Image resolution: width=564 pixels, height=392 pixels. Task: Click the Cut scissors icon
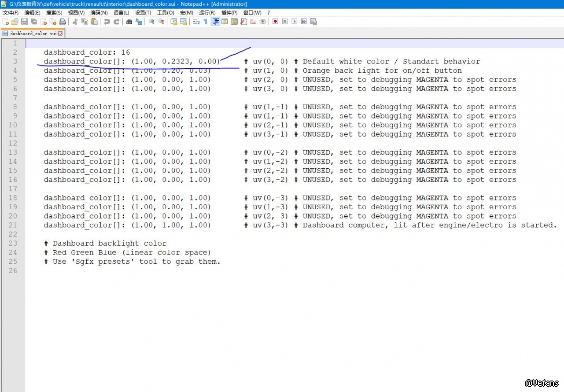coord(75,22)
